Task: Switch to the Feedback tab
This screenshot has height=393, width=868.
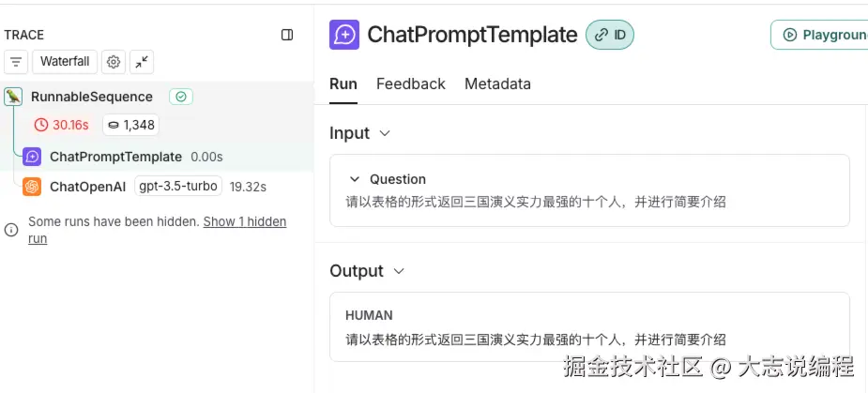Action: (x=410, y=83)
